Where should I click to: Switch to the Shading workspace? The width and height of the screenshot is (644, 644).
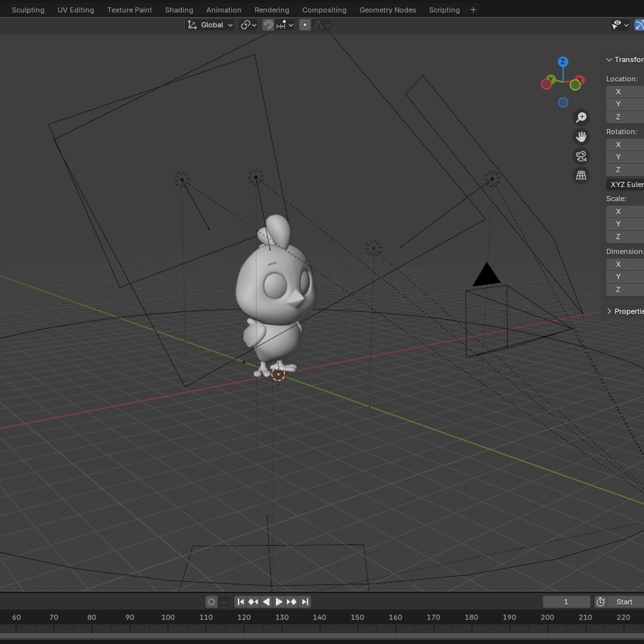(179, 10)
